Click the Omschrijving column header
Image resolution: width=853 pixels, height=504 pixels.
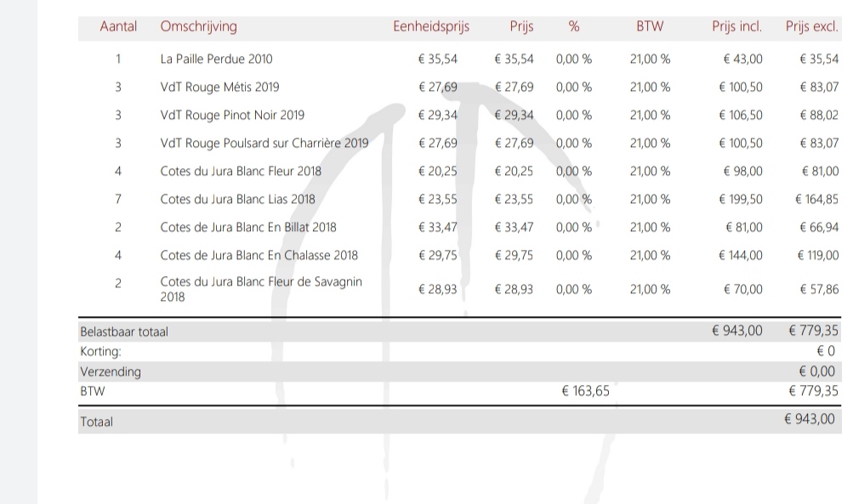coord(198,26)
